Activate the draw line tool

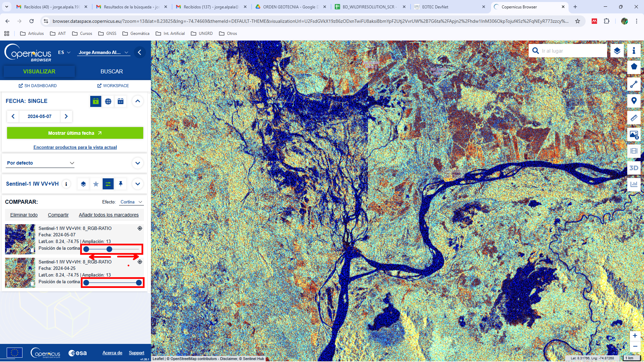point(634,84)
